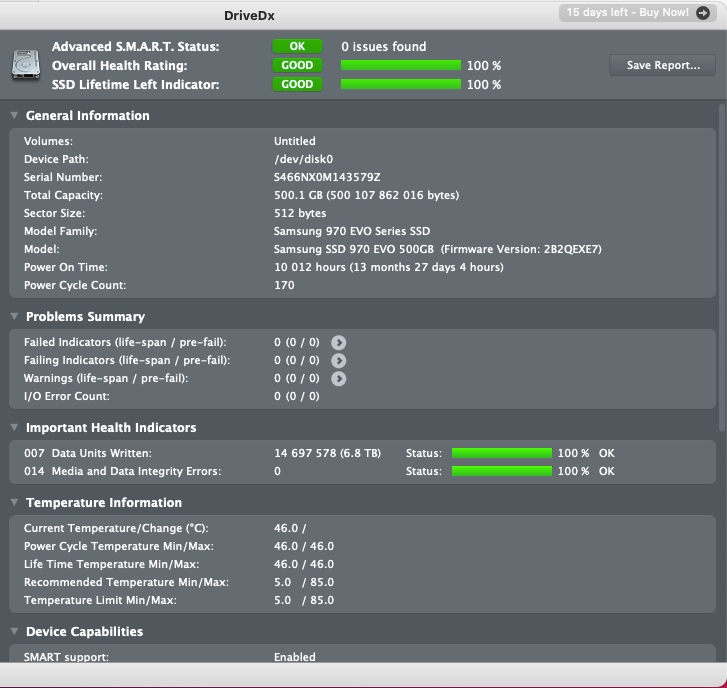Screen dimensions: 727x688
Task: Click the total capacity 500.1 GB value
Action: (x=366, y=195)
